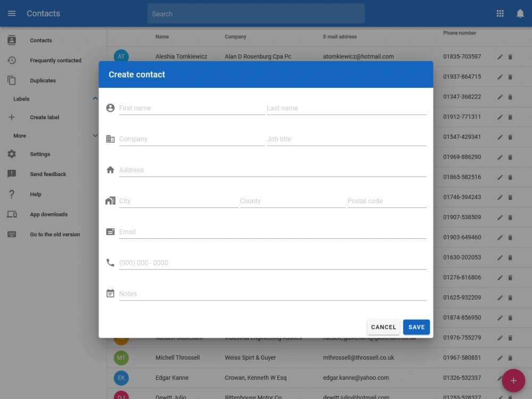Click the Phone number column header
This screenshot has width=532, height=399.
coord(460,33)
